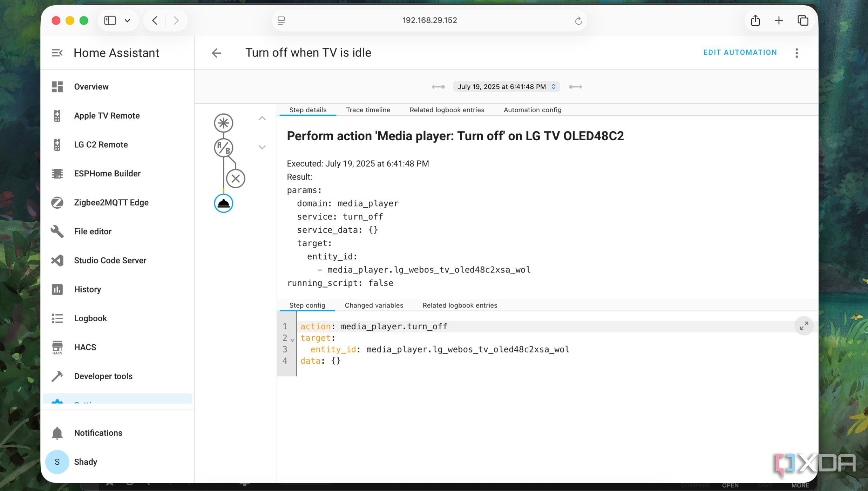
Task: Expand the YAML code editor fullscreen
Action: (804, 326)
